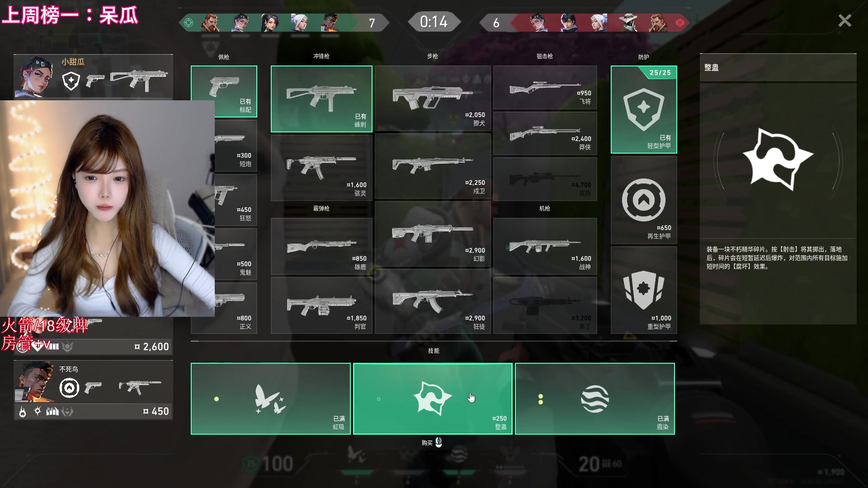The height and width of the screenshot is (488, 868).
Task: Click the large 整蛊 ability icon preview
Action: [778, 160]
